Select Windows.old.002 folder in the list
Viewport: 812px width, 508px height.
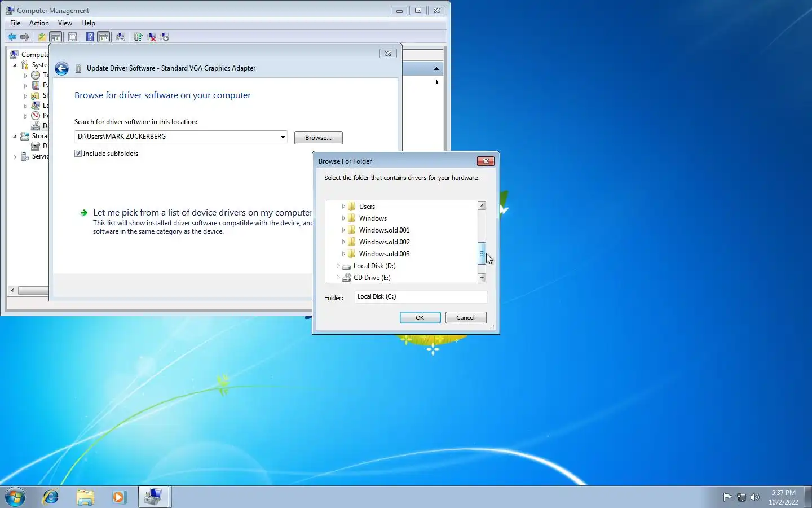(385, 242)
